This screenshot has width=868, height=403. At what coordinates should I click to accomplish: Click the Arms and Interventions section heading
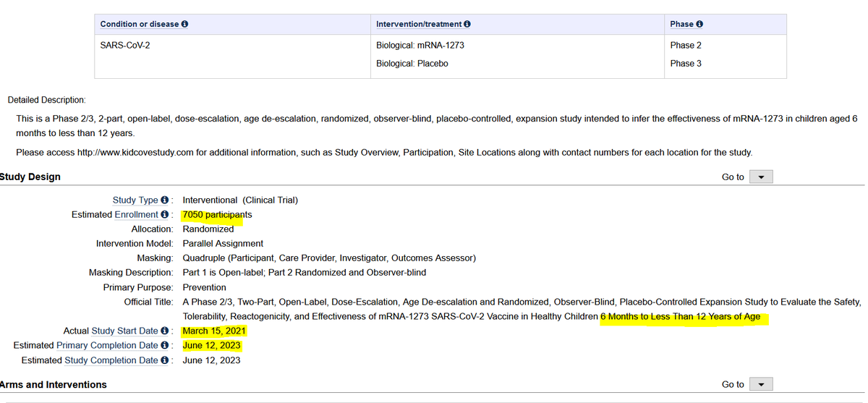click(x=54, y=385)
